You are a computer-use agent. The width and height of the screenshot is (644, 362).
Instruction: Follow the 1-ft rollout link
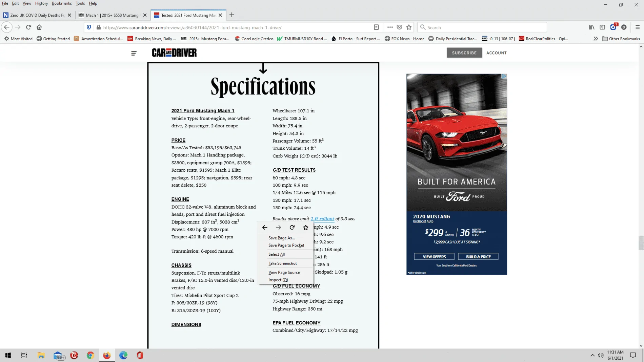tap(322, 219)
